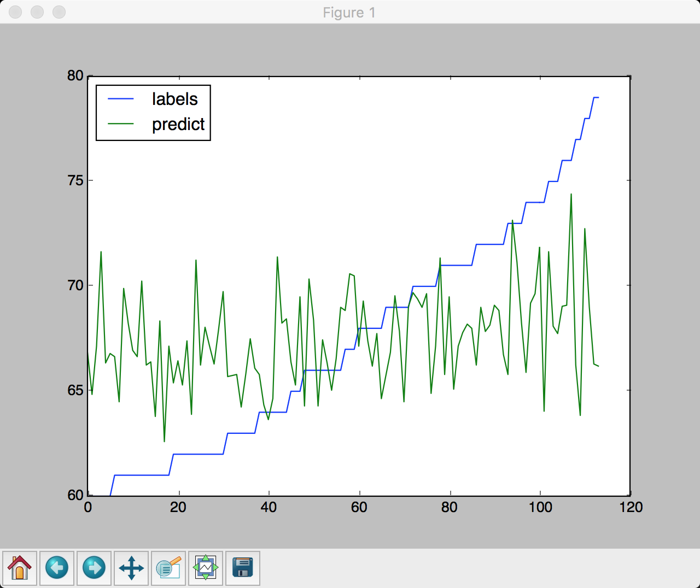Open the Configure subplots tool
700x588 pixels.
(206, 568)
